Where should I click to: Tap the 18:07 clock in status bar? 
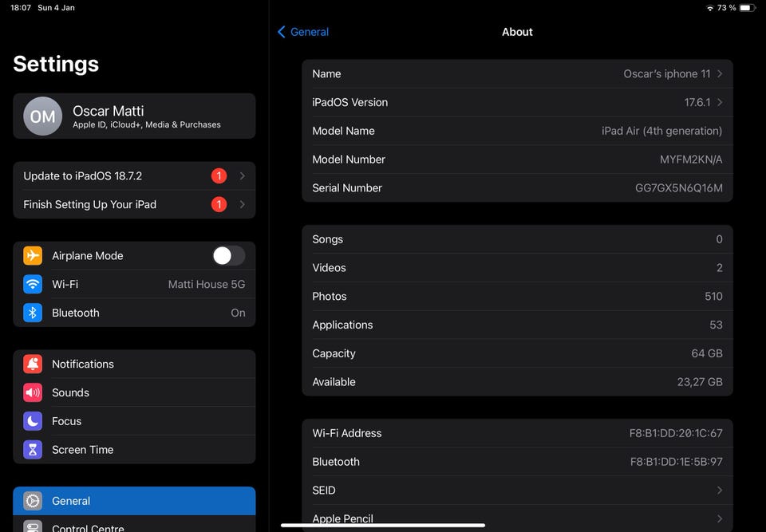tap(21, 8)
